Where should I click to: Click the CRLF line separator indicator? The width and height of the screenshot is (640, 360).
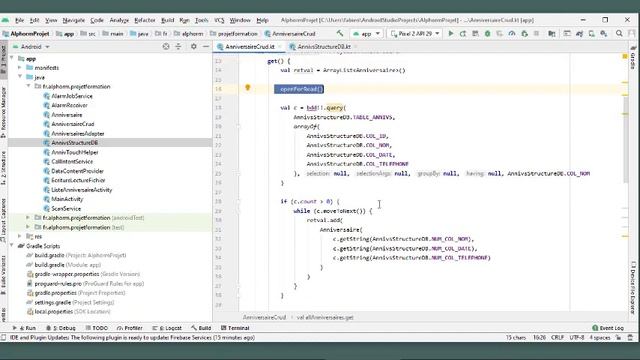pyautogui.click(x=557, y=338)
